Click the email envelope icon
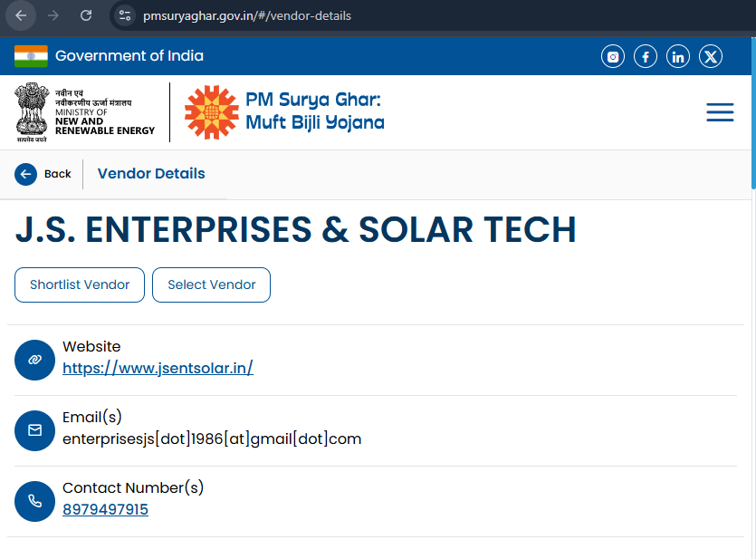Image resolution: width=756 pixels, height=559 pixels. click(x=34, y=430)
